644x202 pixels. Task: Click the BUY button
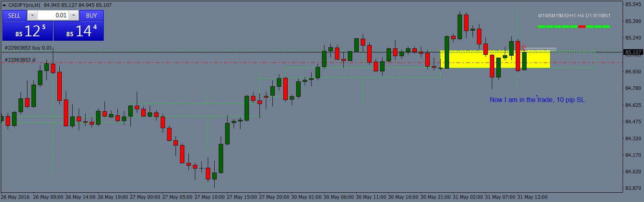pyautogui.click(x=92, y=16)
